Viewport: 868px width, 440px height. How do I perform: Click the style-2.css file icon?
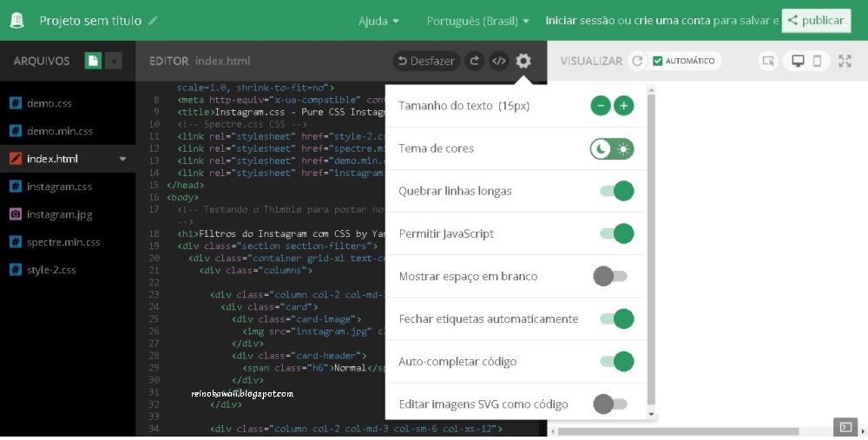(16, 270)
